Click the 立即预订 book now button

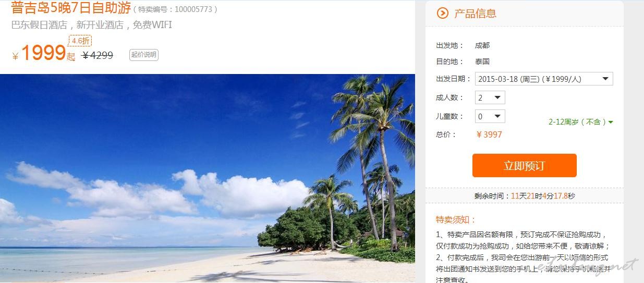point(524,166)
